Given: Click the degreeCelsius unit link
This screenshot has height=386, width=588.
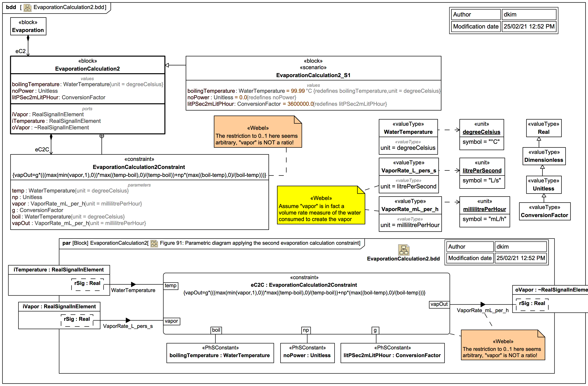Looking at the screenshot, I should click(x=481, y=132).
